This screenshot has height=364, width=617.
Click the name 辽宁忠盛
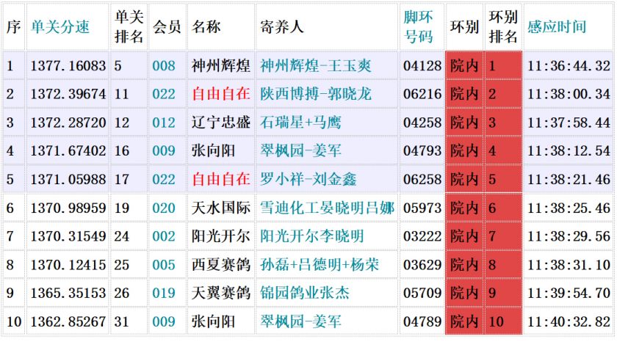coord(221,123)
